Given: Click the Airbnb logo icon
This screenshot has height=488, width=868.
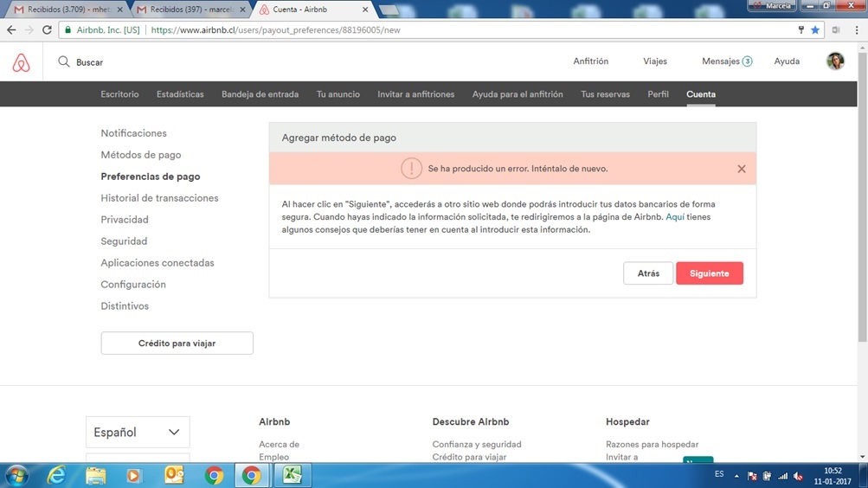Looking at the screenshot, I should click(21, 62).
